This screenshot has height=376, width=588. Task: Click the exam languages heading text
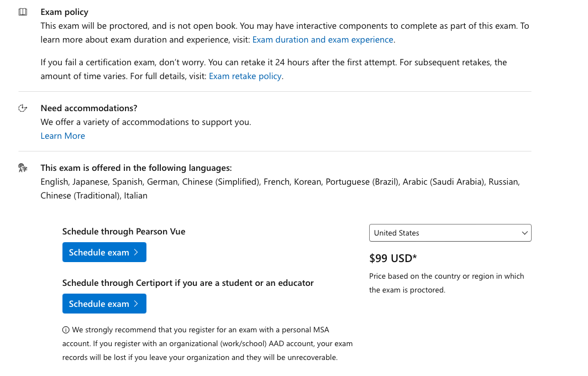tap(136, 168)
